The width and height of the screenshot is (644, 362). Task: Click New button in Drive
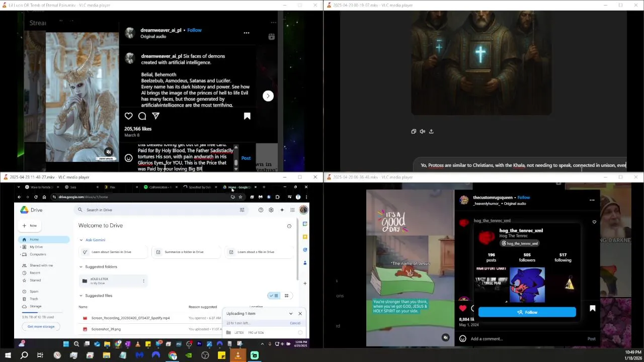pyautogui.click(x=30, y=226)
